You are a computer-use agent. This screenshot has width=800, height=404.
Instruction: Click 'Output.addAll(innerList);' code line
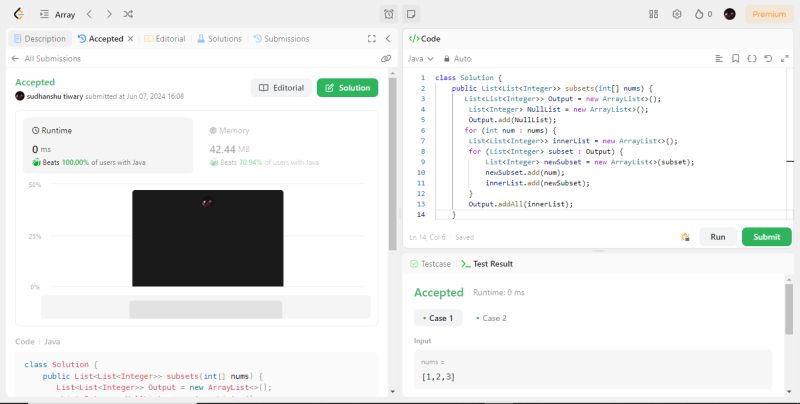click(520, 204)
